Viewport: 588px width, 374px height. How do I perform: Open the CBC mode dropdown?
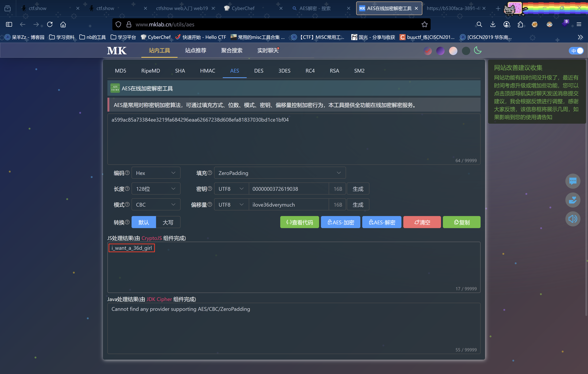156,205
